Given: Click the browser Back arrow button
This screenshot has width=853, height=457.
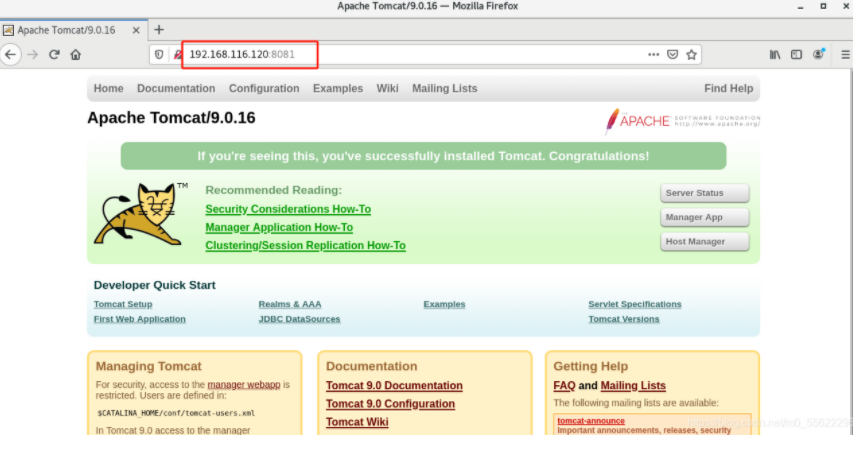Looking at the screenshot, I should click(10, 54).
